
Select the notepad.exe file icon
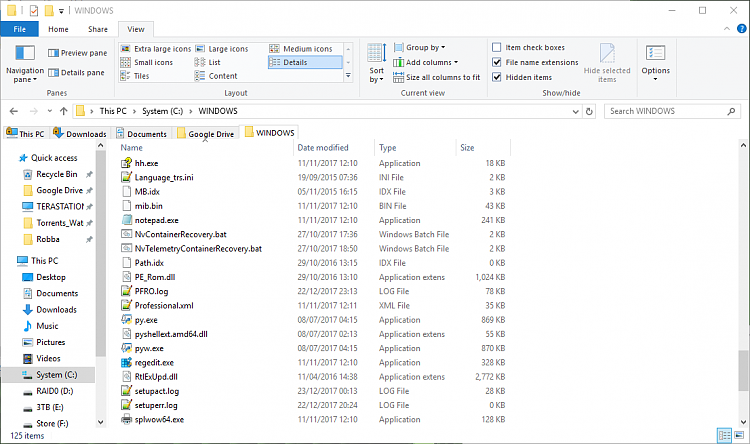(126, 220)
